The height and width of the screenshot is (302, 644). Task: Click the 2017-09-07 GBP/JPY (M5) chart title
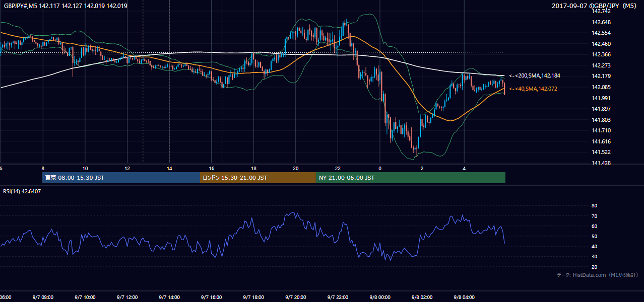[x=595, y=6]
